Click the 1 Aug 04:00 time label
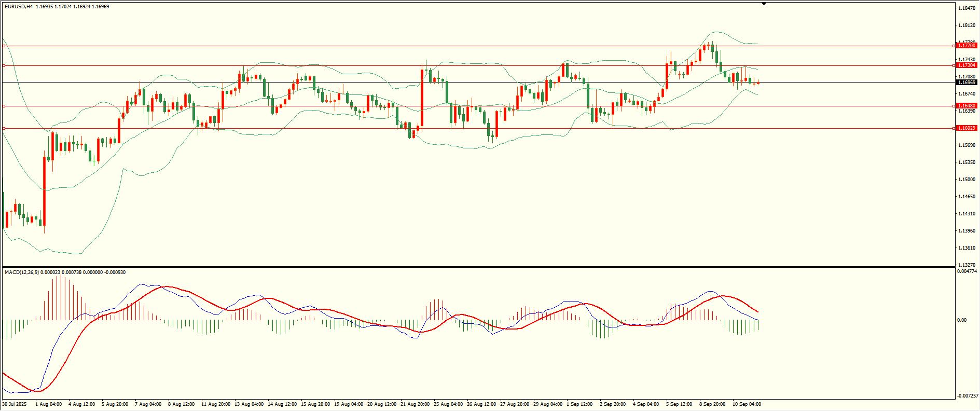This screenshot has width=980, height=411. [48, 404]
